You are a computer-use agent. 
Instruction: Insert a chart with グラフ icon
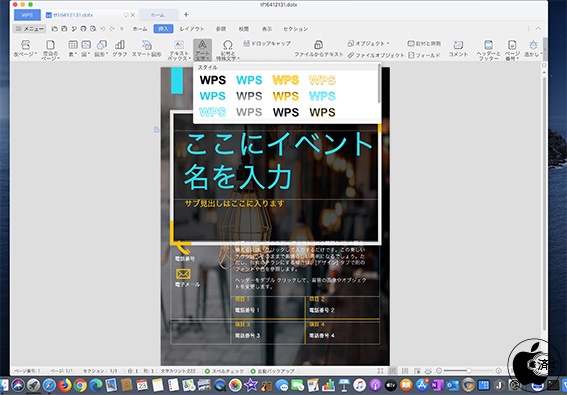click(120, 48)
